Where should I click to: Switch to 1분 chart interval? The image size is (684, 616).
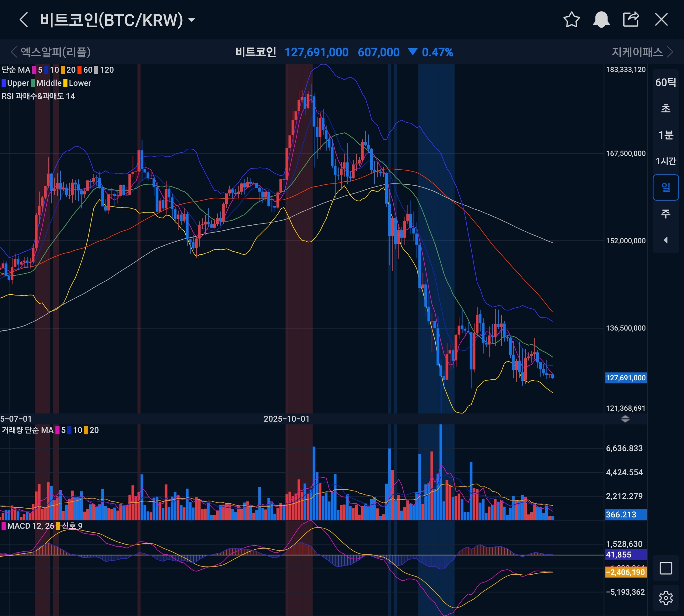pyautogui.click(x=666, y=135)
